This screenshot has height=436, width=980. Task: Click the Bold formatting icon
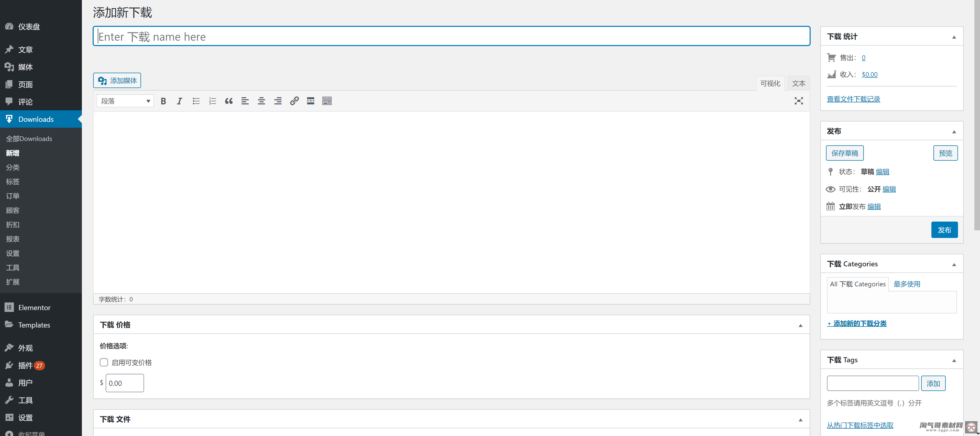(163, 101)
